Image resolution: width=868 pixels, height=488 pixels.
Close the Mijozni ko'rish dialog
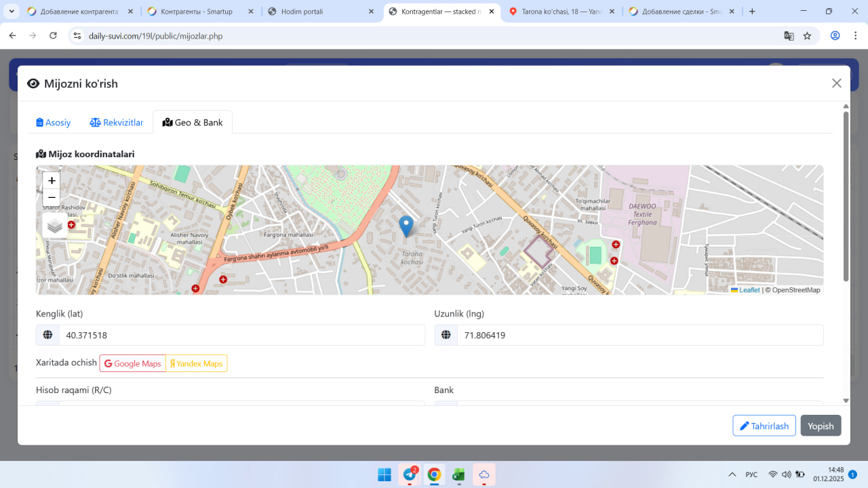[x=836, y=83]
